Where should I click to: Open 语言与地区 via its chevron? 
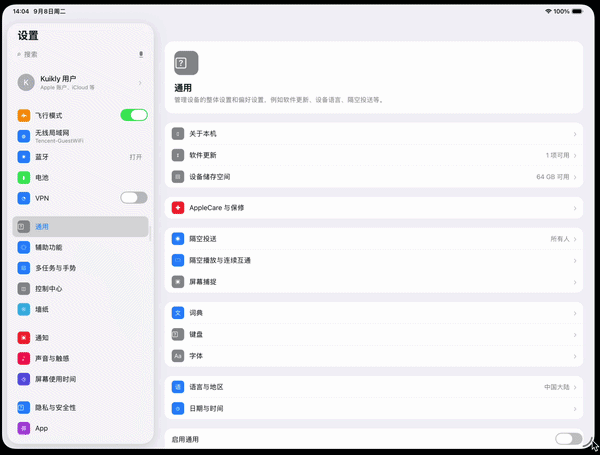click(x=575, y=387)
